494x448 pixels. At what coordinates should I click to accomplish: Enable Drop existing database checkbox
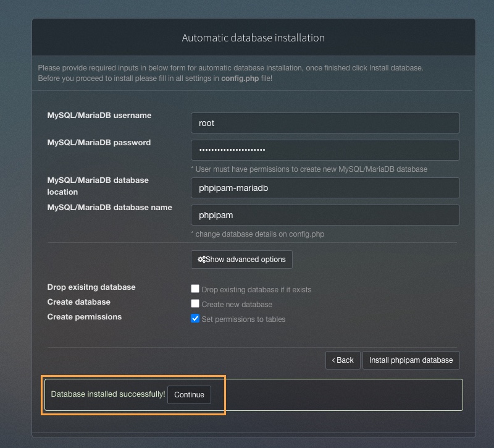[x=195, y=289]
